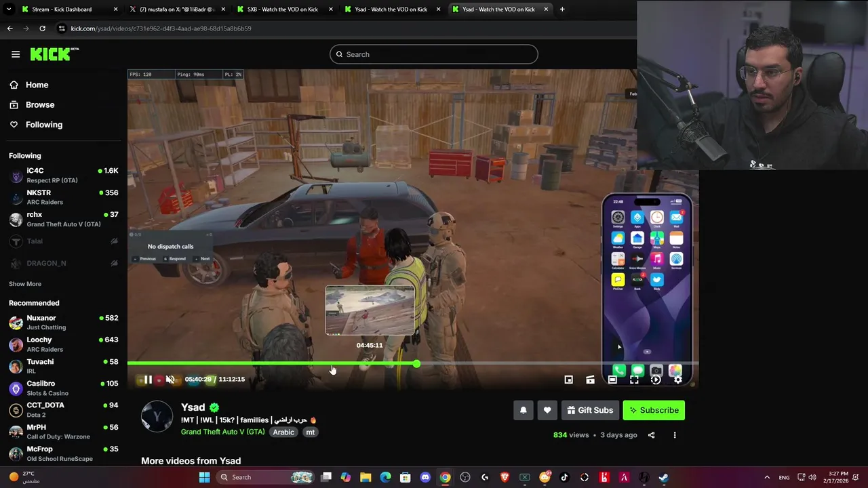Screen dimensions: 868x488
Task: Open Windows Start menu
Action: click(x=204, y=477)
